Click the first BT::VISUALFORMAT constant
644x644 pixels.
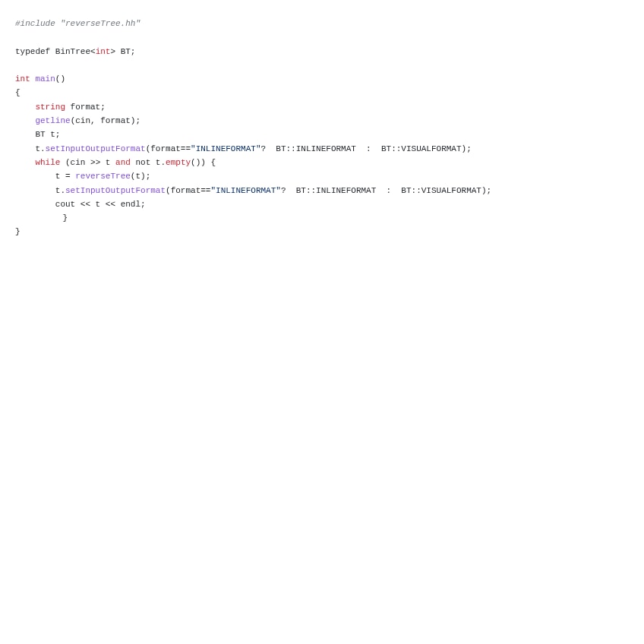tap(421, 149)
